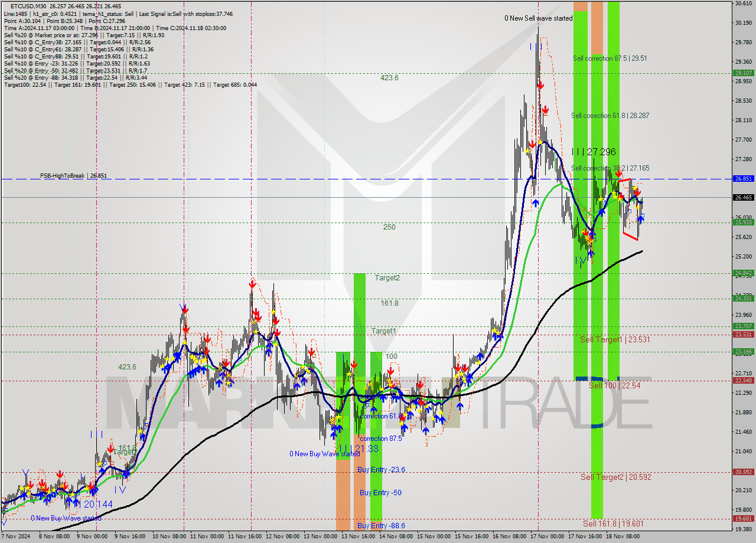Click the red 23.531 price tag
Image resolution: width=756 pixels, height=543 pixels.
click(x=743, y=334)
